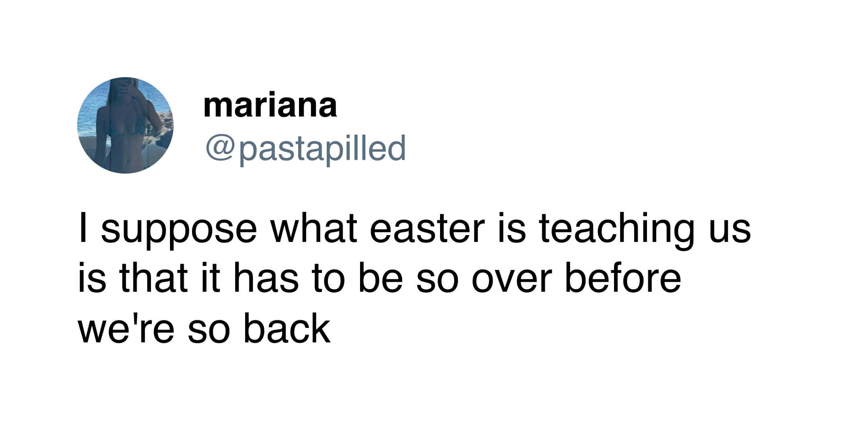Click the word "us" ending the first line

pos(730,231)
